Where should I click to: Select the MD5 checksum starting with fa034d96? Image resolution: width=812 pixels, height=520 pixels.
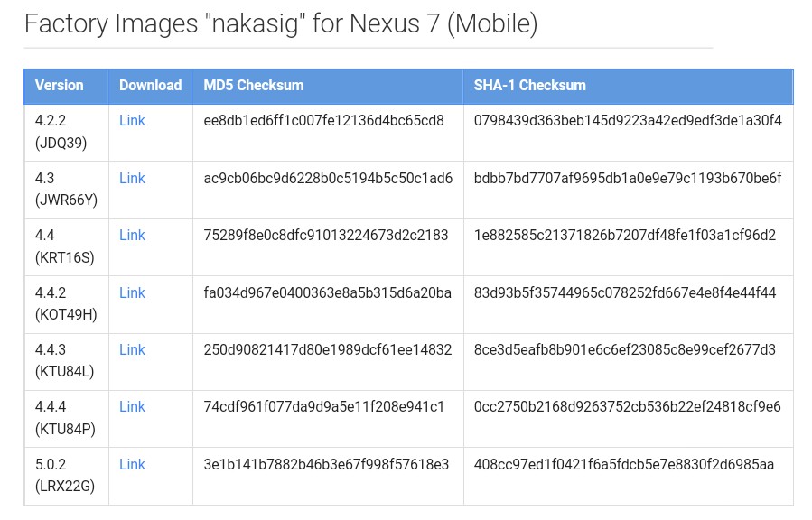327,293
